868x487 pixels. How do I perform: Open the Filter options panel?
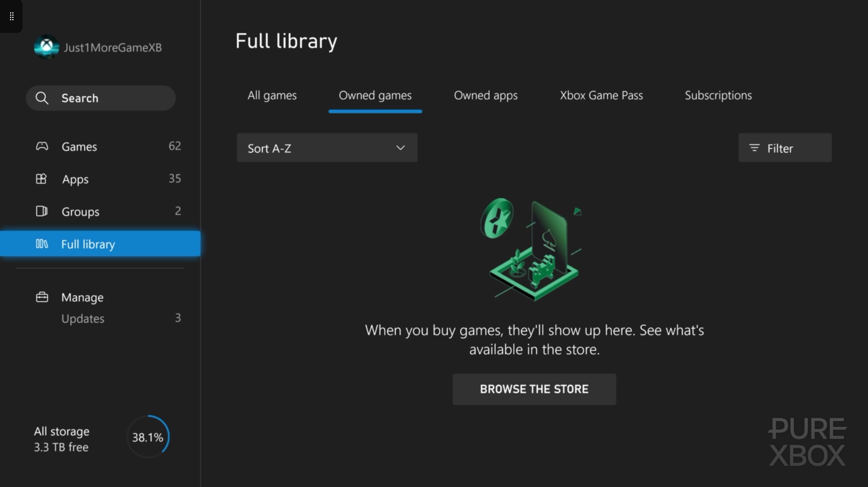coord(784,148)
